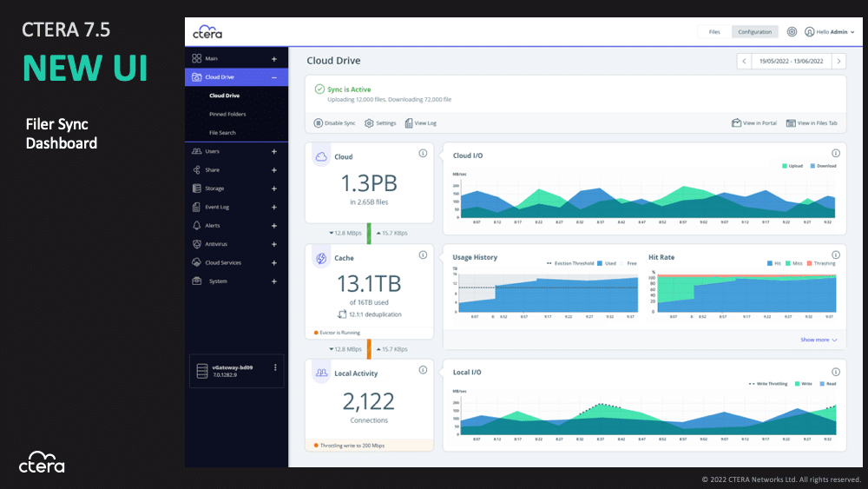The width and height of the screenshot is (868, 489).
Task: Click the vGateway-bd09 server icon
Action: click(x=202, y=371)
